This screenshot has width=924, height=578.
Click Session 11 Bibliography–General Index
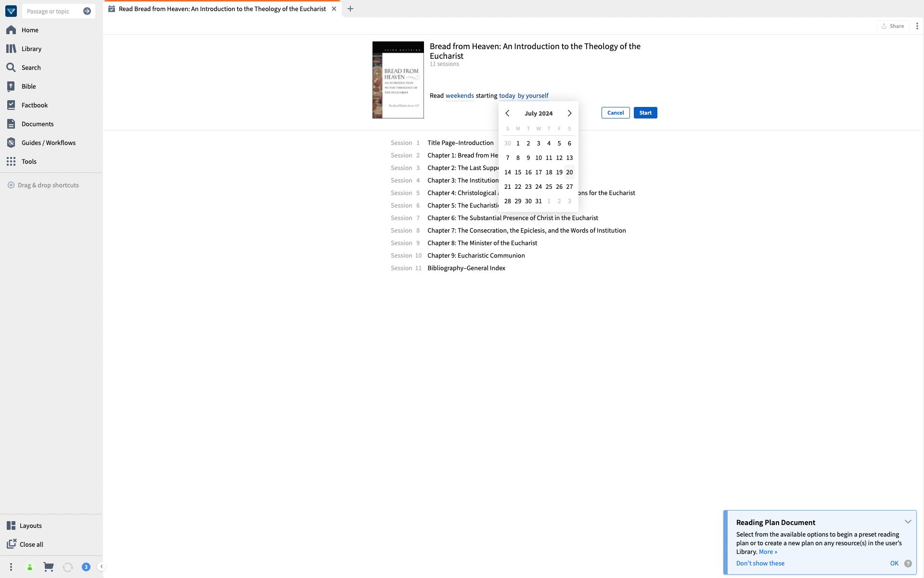(x=466, y=268)
